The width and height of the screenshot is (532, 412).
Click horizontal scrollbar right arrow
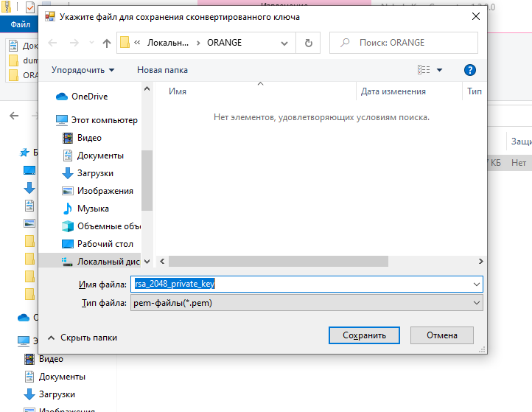(x=480, y=262)
